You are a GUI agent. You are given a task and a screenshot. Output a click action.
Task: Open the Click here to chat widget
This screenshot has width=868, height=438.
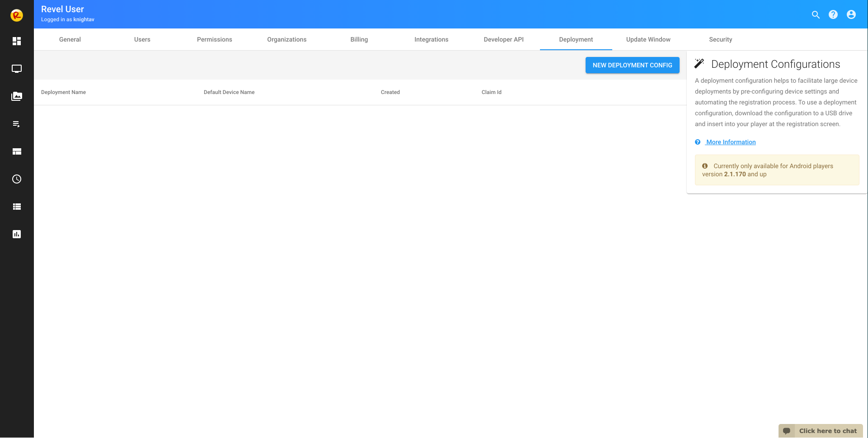pos(821,431)
